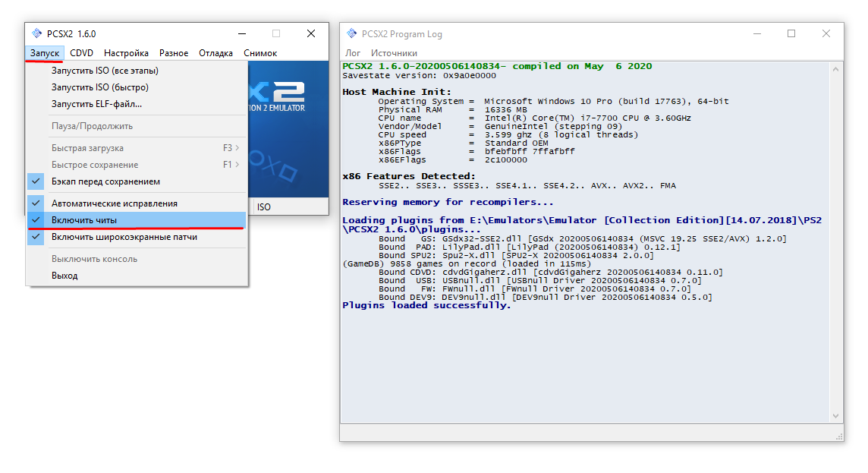
Task: Toggle Бэкап перед сохранением option
Action: coord(137,181)
